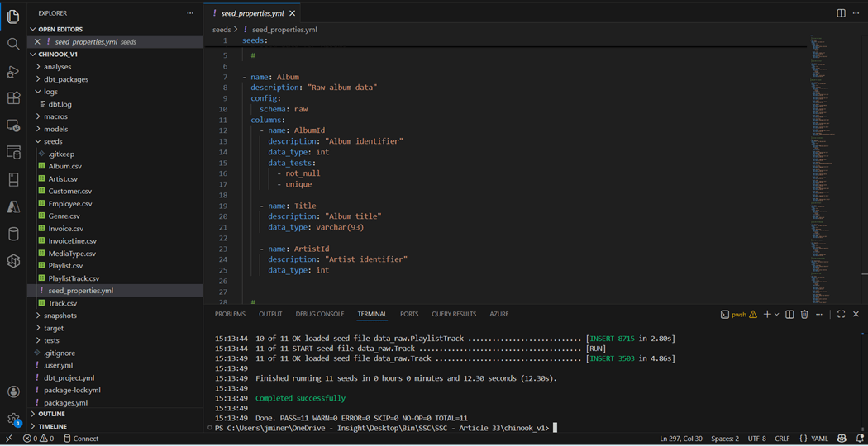Switch to the PROBLEMS tab
Image resolution: width=868 pixels, height=446 pixels.
point(230,314)
